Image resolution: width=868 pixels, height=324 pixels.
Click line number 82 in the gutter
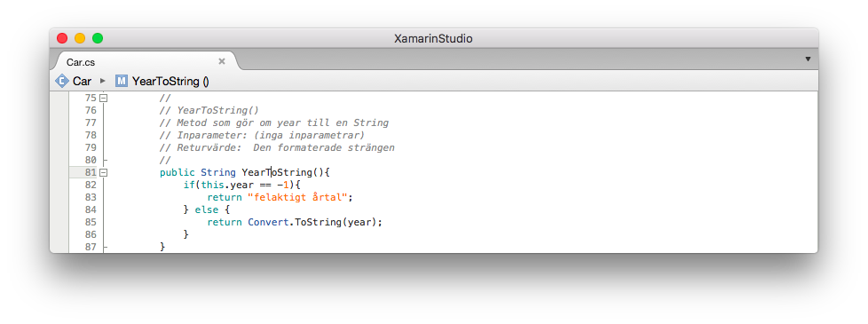pyautogui.click(x=91, y=185)
